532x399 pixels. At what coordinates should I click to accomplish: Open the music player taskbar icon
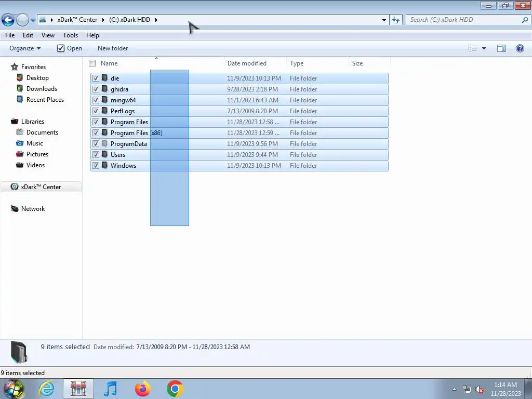point(110,389)
